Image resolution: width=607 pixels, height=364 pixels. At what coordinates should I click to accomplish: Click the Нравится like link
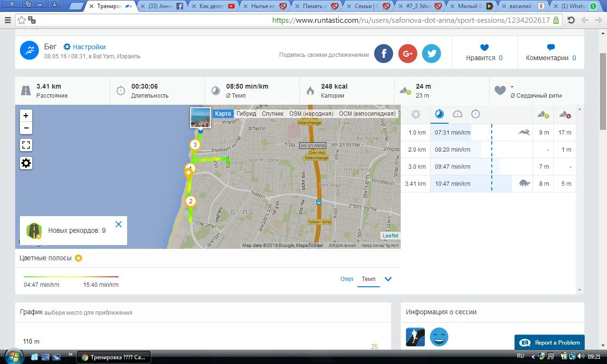[x=484, y=58]
